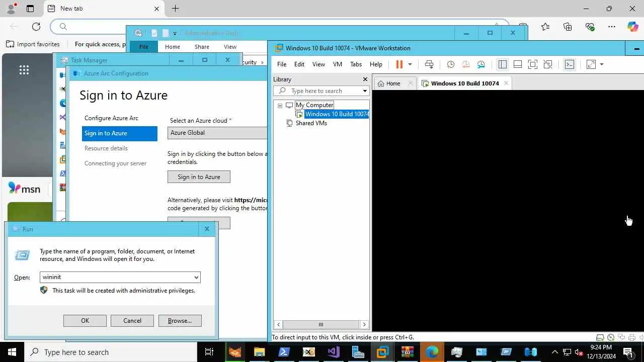Open the Azure Global cloud dropdown

click(x=217, y=133)
